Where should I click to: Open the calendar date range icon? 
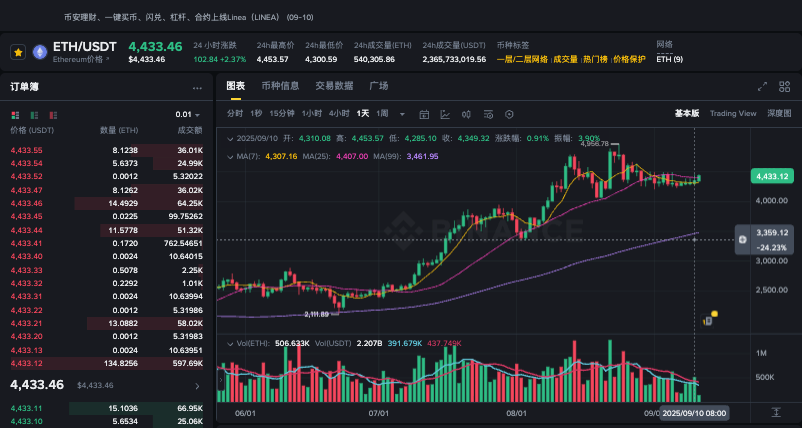pyautogui.click(x=424, y=114)
